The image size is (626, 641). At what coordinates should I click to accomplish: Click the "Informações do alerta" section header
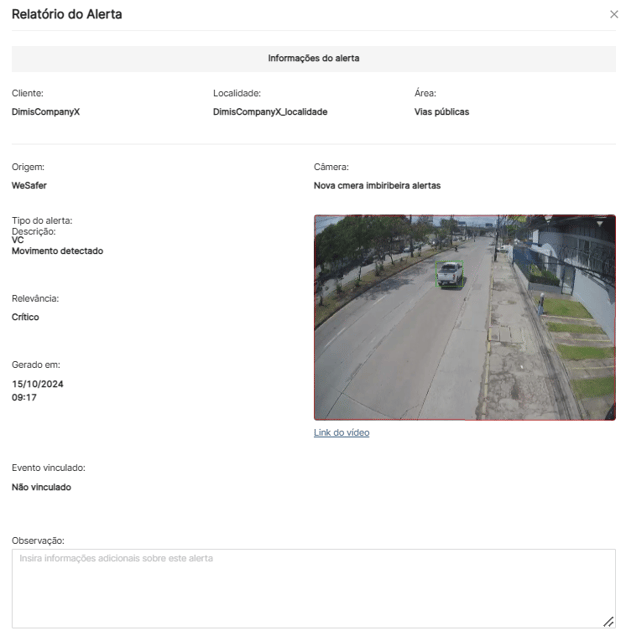[x=313, y=58]
